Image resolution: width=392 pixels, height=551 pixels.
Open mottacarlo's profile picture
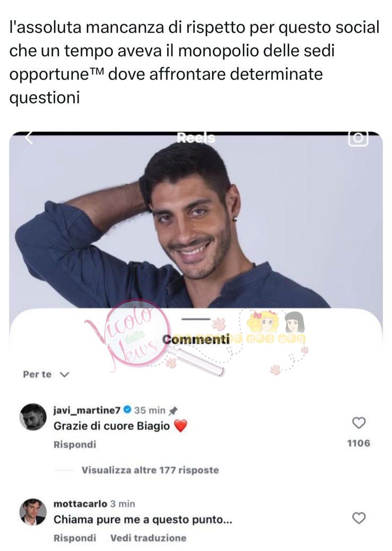33,512
